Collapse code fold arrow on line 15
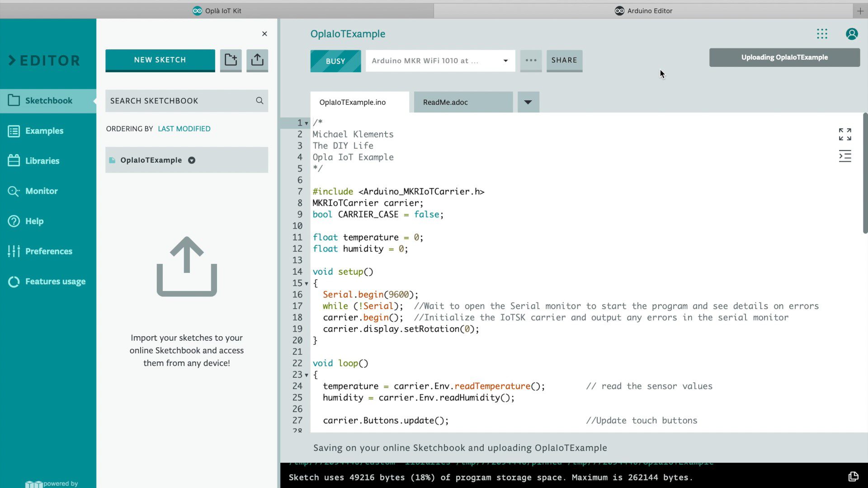 coord(307,284)
